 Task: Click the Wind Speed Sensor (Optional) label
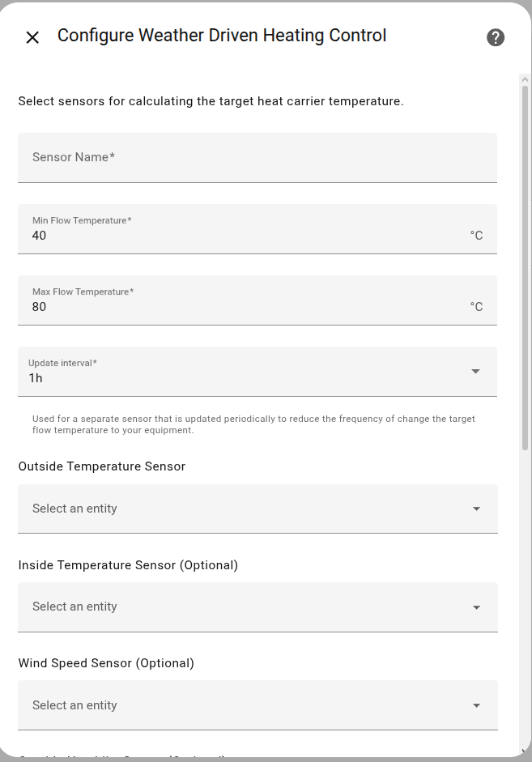click(106, 663)
